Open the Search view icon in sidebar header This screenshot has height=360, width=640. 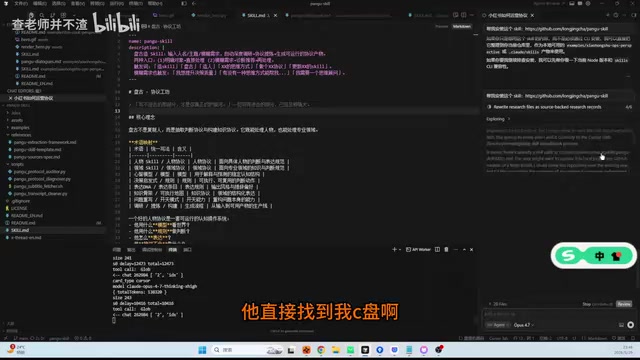[42, 15]
